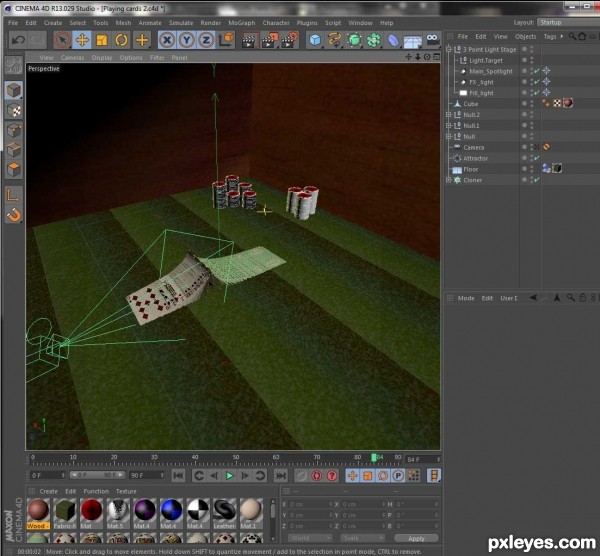Go to end of animation
This screenshot has width=600, height=556.
tap(281, 476)
